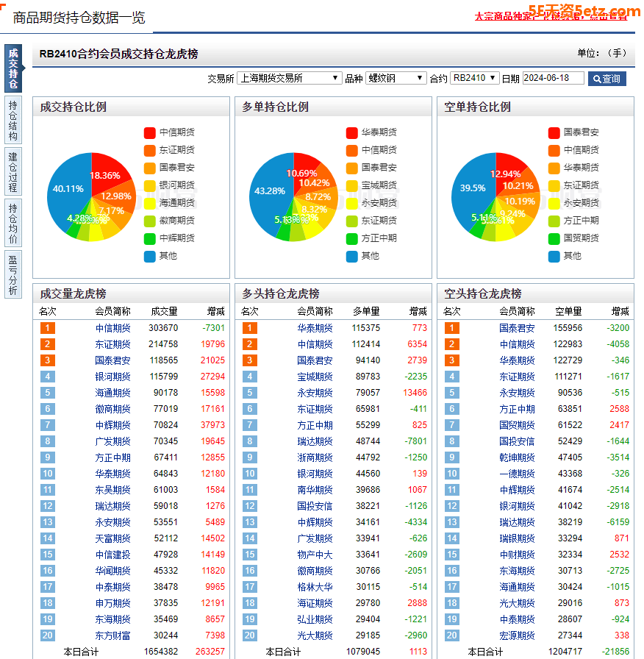The image size is (644, 659).
Task: Click yellow 宝城期货 swatch in 多单持仓比例 legend
Action: (351, 186)
